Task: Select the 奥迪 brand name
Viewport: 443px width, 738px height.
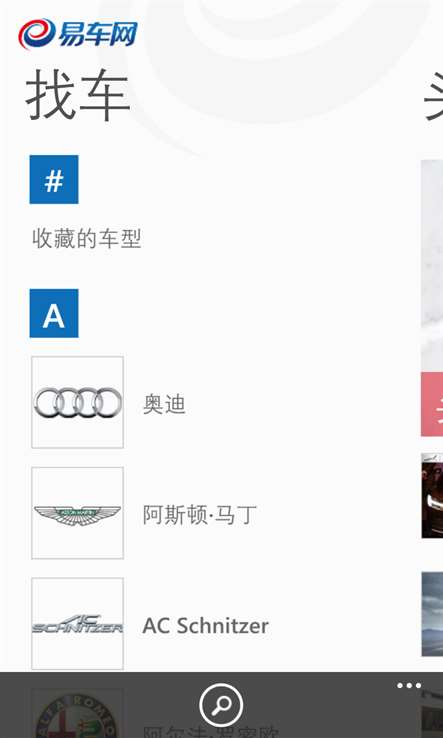Action: [x=164, y=405]
